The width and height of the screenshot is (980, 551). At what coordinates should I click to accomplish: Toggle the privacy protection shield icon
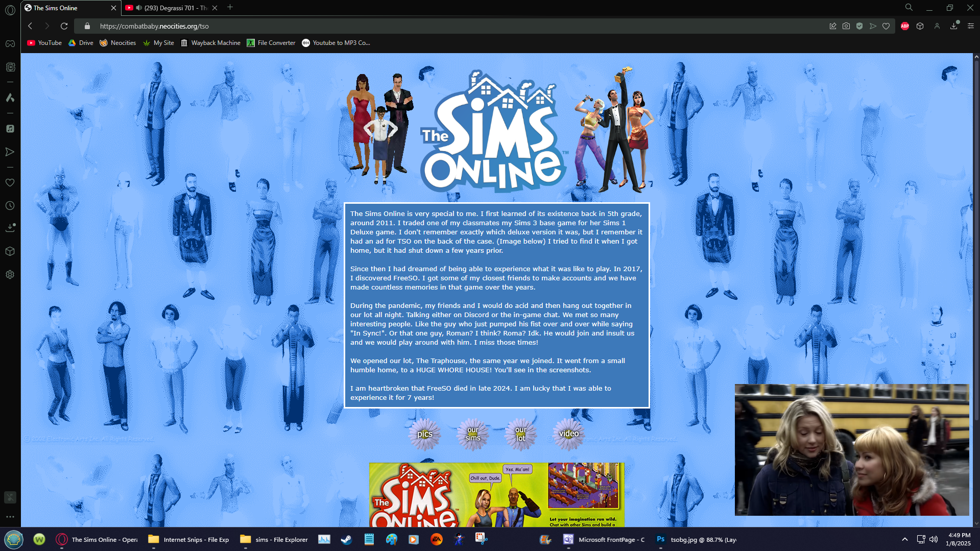click(x=859, y=26)
